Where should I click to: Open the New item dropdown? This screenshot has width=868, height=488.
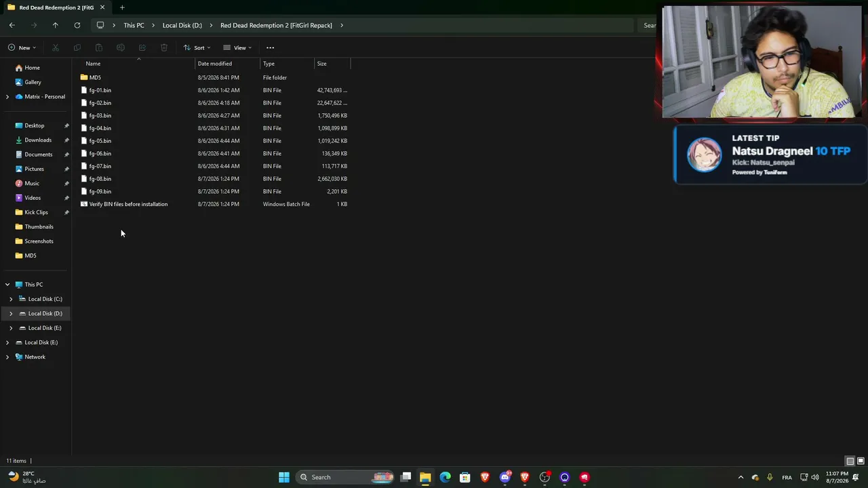22,47
